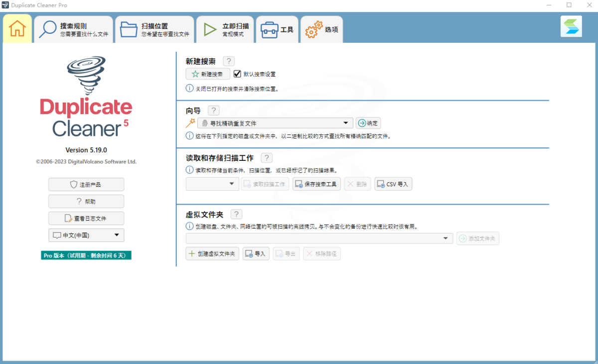Toggle the 默认搜索设置 checkbox
The image size is (598, 364).
click(x=237, y=74)
